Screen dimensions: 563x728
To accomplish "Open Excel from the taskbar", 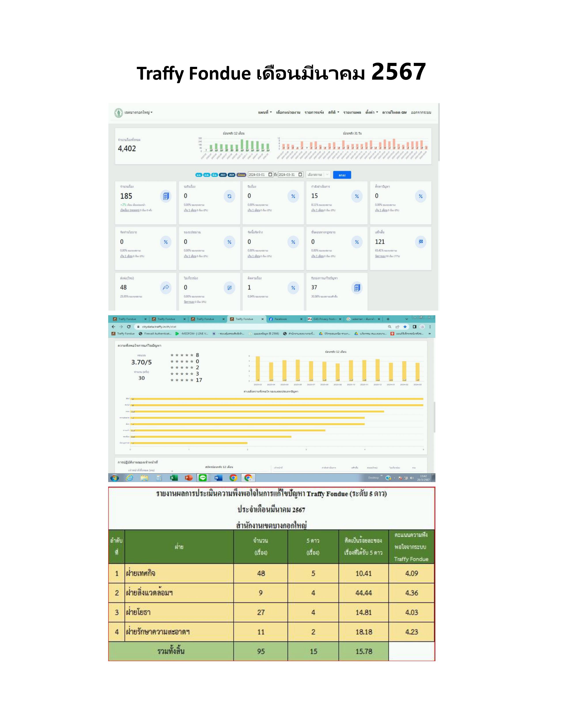I will 174,478.
